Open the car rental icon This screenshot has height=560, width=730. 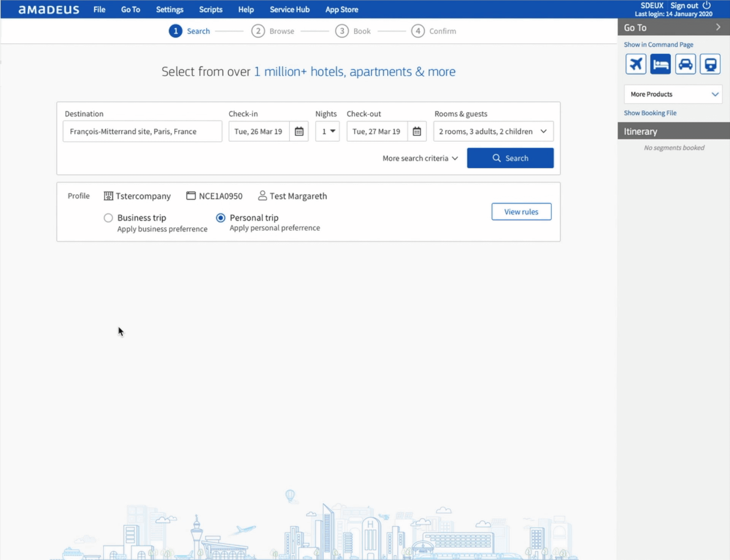click(x=685, y=64)
